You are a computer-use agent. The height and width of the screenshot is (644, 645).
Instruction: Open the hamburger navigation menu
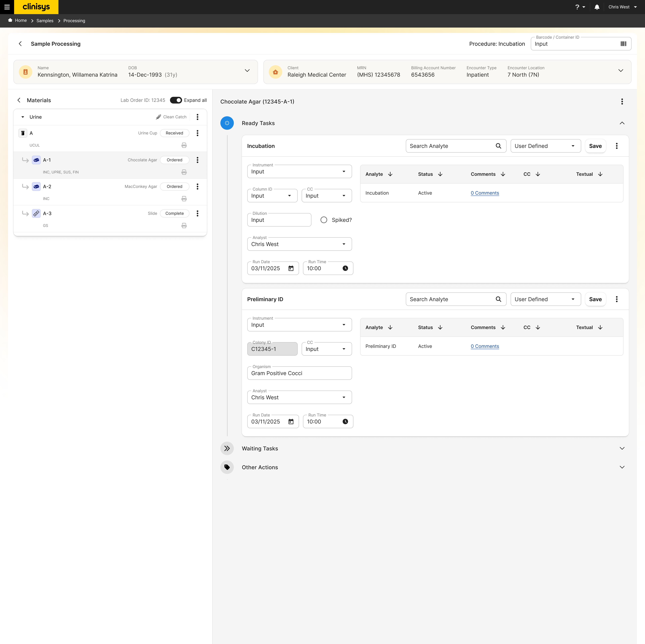7,7
